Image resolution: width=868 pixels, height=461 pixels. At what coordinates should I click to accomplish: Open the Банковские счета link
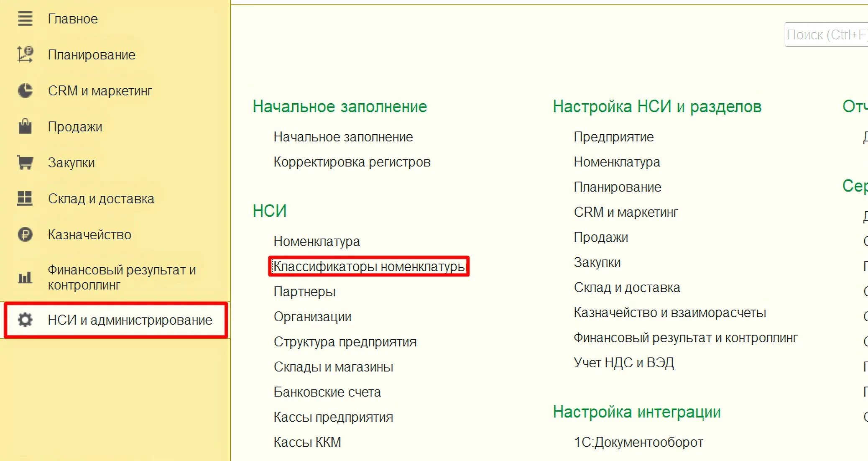tap(327, 392)
